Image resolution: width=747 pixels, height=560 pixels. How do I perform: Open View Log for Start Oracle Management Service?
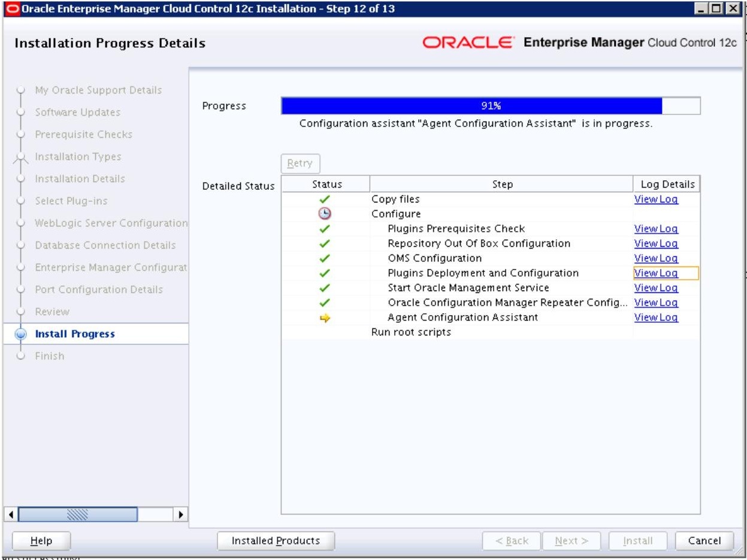click(x=656, y=288)
